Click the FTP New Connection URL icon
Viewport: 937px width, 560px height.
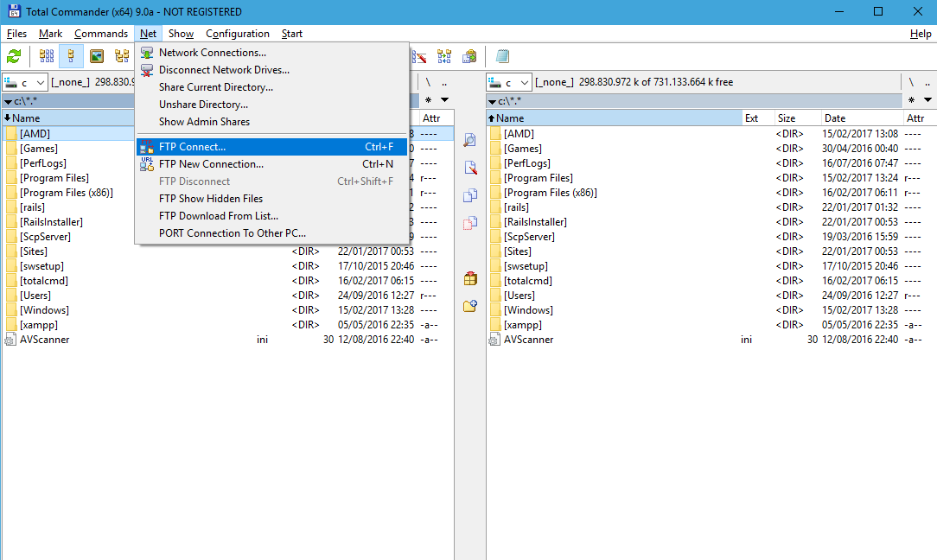tap(147, 163)
